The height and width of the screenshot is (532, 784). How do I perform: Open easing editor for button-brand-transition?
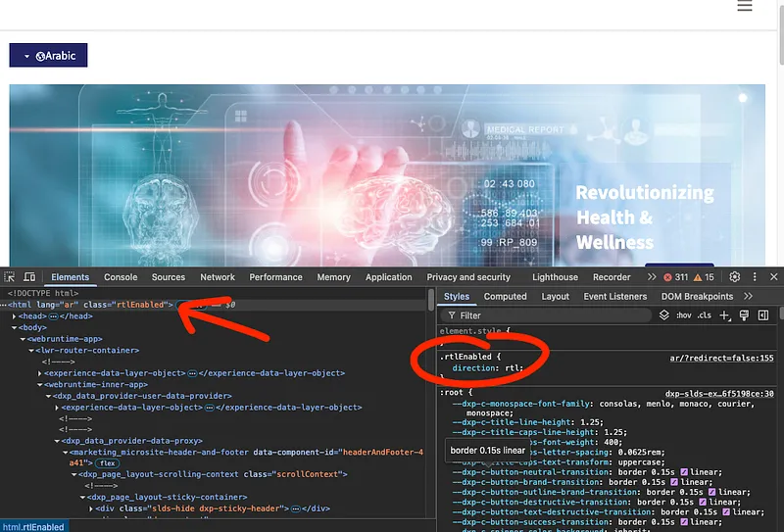click(x=674, y=482)
